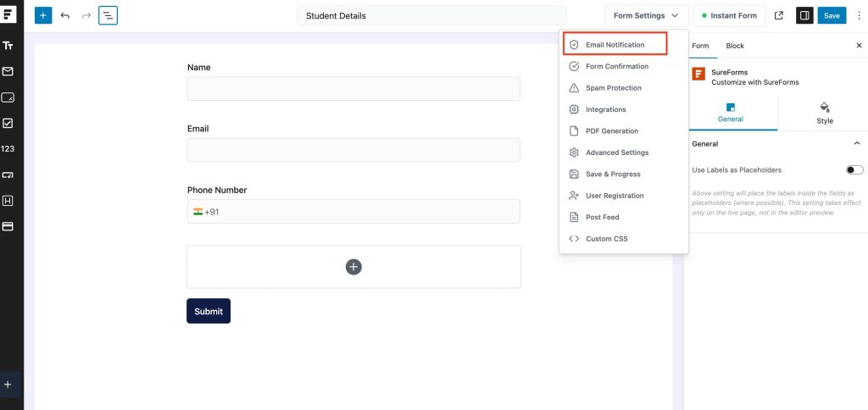Click the Email input field
The width and height of the screenshot is (868, 410).
[x=353, y=150]
